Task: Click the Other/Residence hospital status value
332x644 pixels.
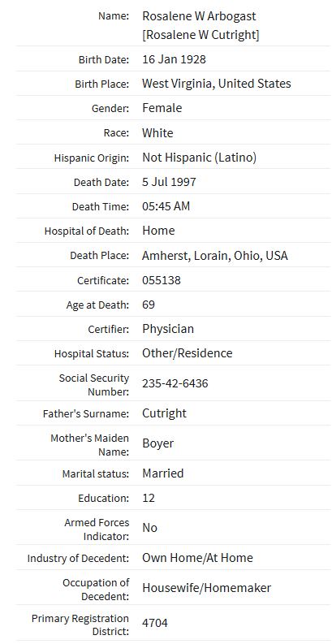Action: click(188, 353)
